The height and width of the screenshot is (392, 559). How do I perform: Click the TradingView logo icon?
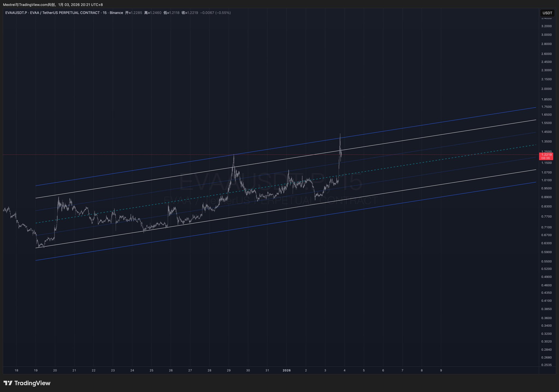pyautogui.click(x=8, y=383)
